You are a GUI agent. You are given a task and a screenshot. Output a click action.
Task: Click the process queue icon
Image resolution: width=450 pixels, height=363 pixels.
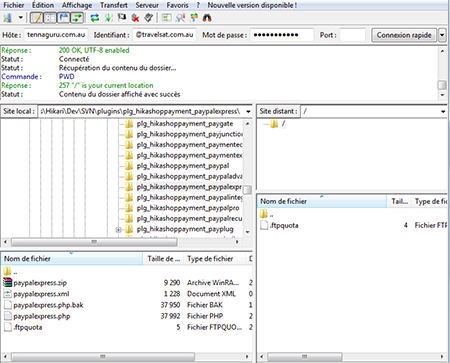[108, 18]
